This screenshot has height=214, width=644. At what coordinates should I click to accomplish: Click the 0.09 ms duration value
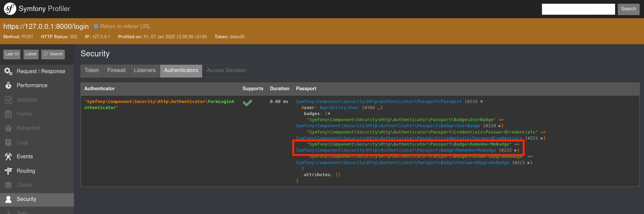[x=279, y=102]
